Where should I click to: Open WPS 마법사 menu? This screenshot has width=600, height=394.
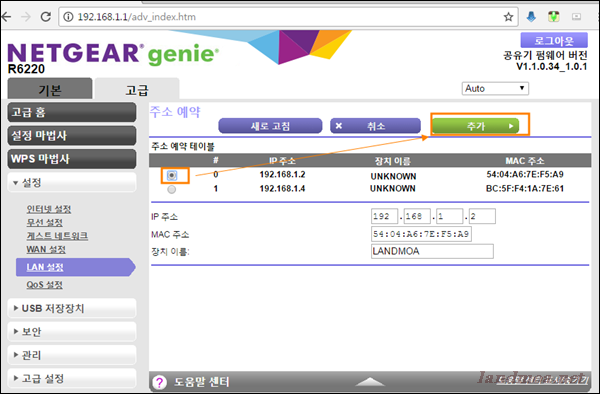72,159
